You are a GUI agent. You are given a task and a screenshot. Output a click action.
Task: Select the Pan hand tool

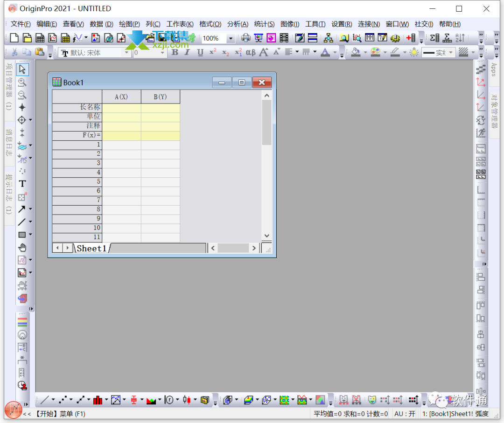pyautogui.click(x=22, y=247)
